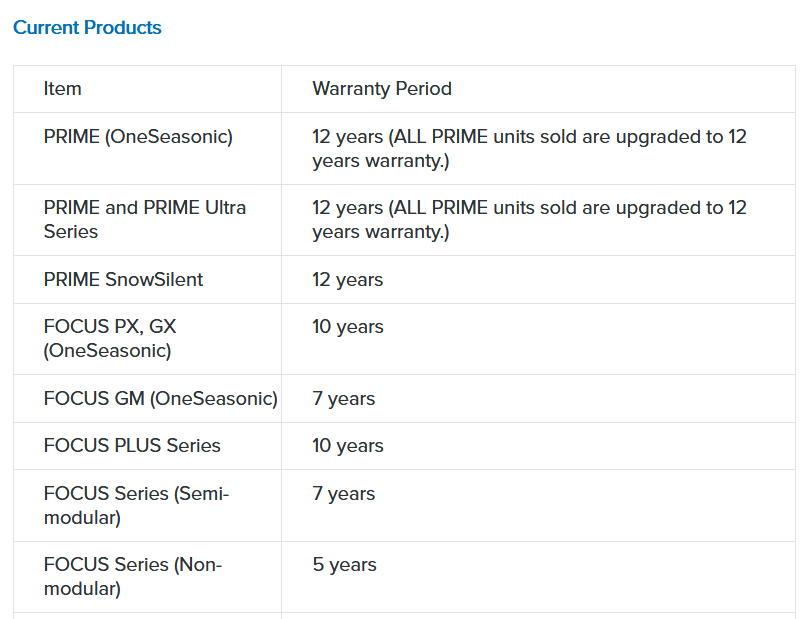Click the 7 years value for Semi-modular FOCUS
Viewport: 800px width, 619px height.
pos(343,494)
